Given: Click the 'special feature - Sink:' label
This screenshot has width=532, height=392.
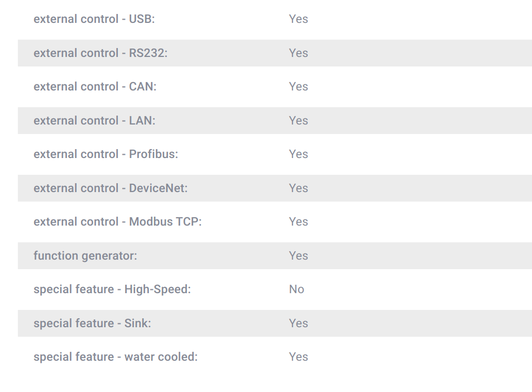Looking at the screenshot, I should click(92, 323).
